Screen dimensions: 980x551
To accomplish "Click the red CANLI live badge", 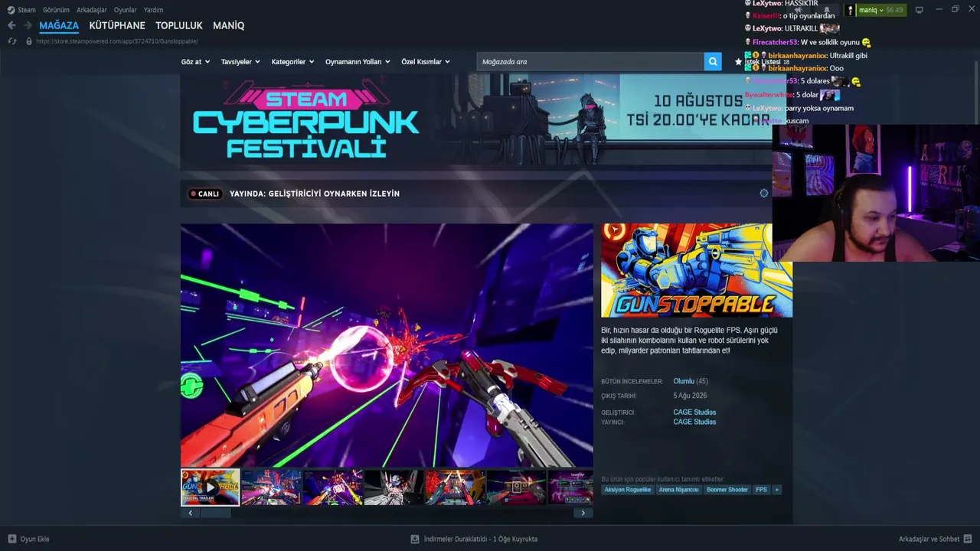I will coord(204,194).
